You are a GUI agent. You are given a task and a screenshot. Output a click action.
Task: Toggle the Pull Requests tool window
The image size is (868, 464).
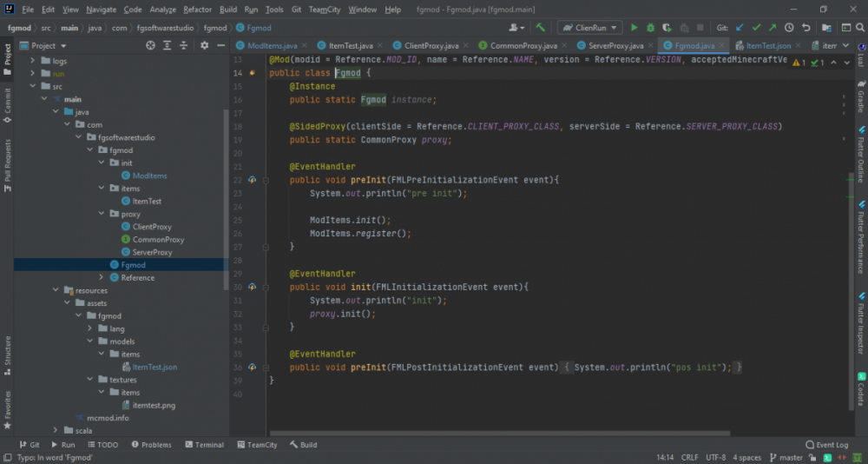tap(7, 166)
